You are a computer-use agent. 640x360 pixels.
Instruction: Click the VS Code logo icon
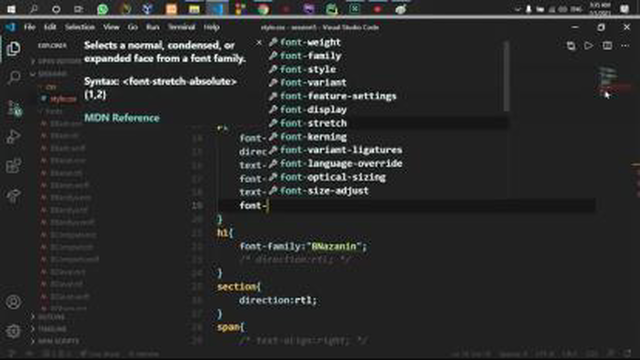10,27
